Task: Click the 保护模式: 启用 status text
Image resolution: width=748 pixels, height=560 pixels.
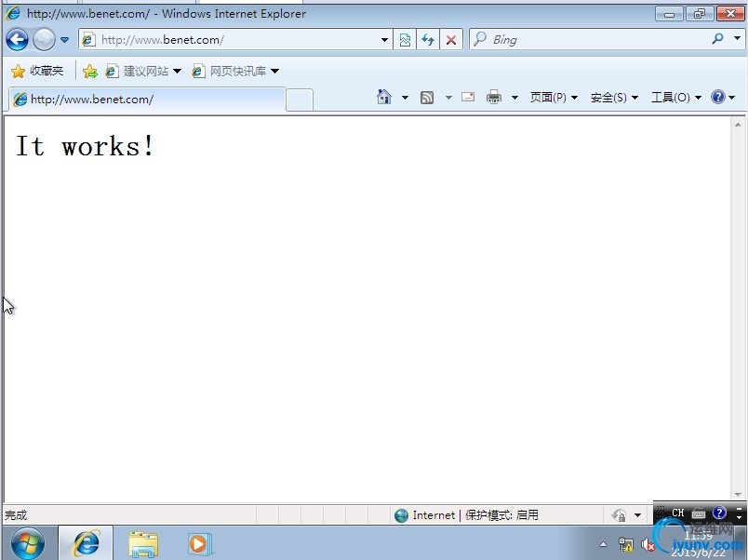Action: (501, 515)
